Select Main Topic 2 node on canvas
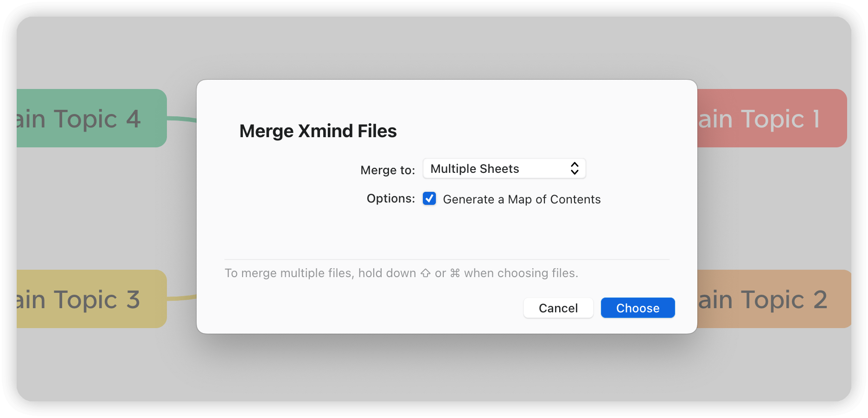The image size is (868, 418). pos(774,299)
